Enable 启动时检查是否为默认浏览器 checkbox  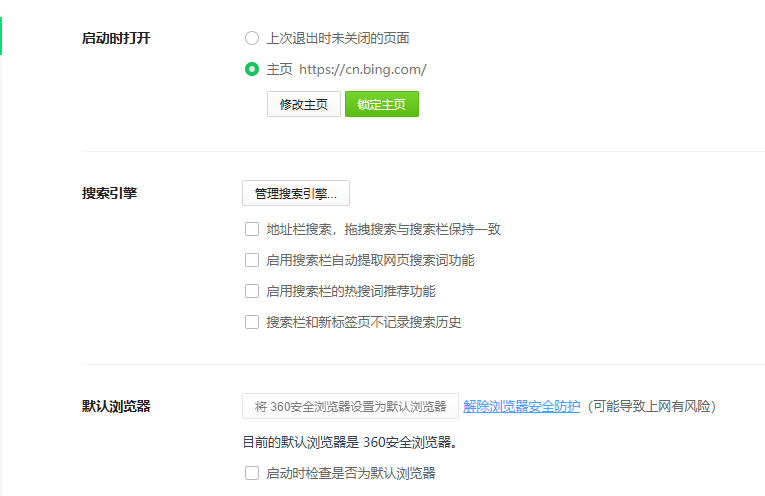(252, 473)
